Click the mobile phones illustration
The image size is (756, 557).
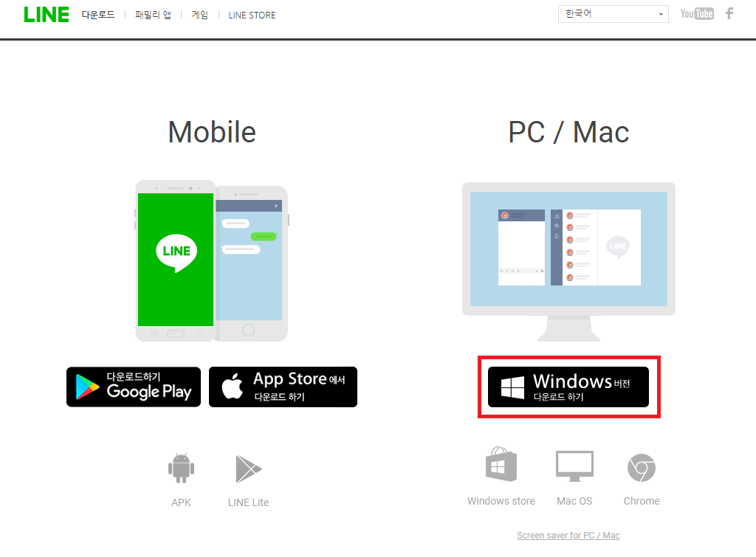pos(212,260)
